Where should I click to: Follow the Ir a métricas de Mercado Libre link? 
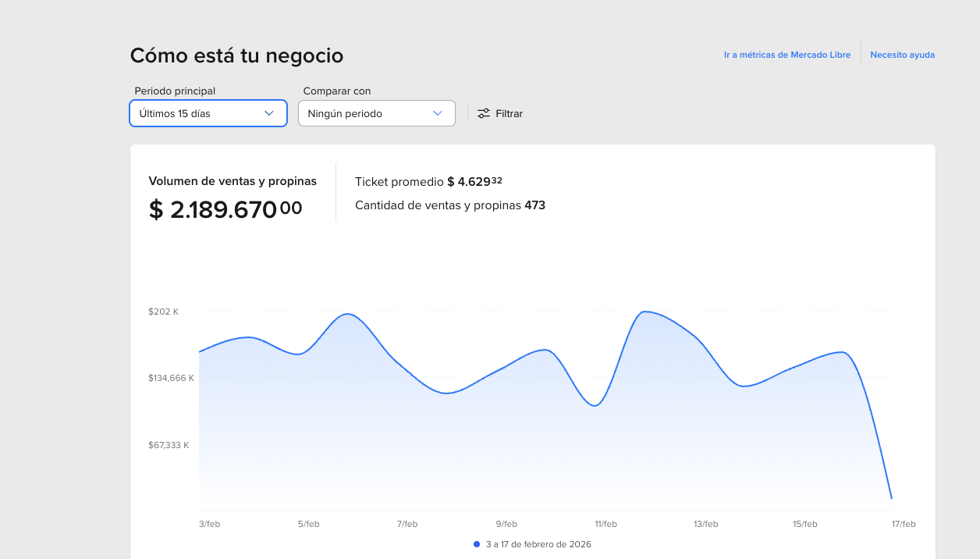(x=786, y=55)
